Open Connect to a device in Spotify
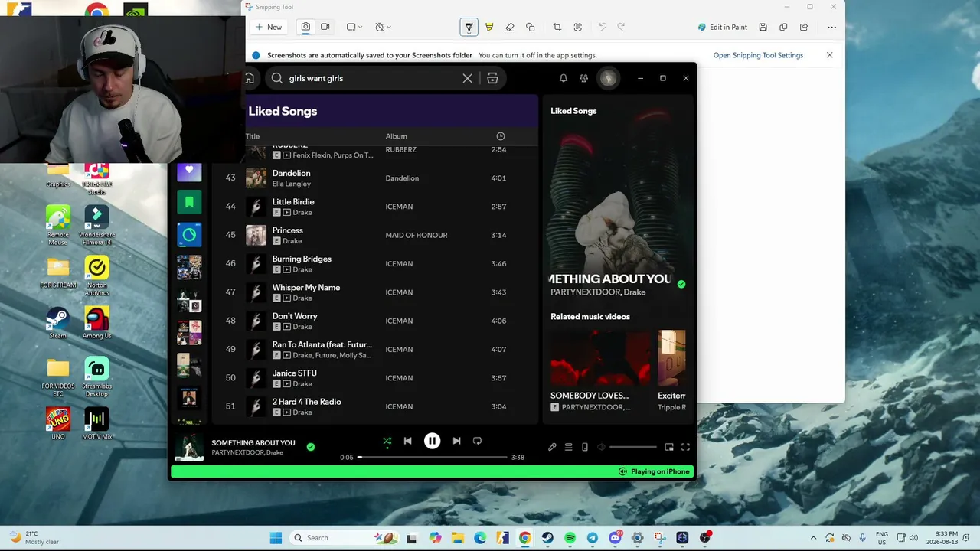 click(585, 447)
